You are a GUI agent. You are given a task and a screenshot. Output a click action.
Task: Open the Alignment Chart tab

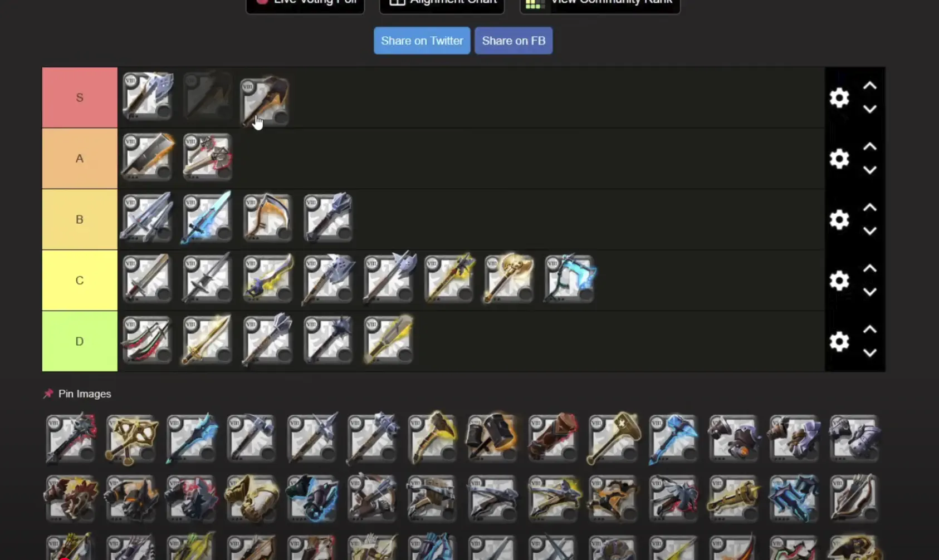(442, 3)
